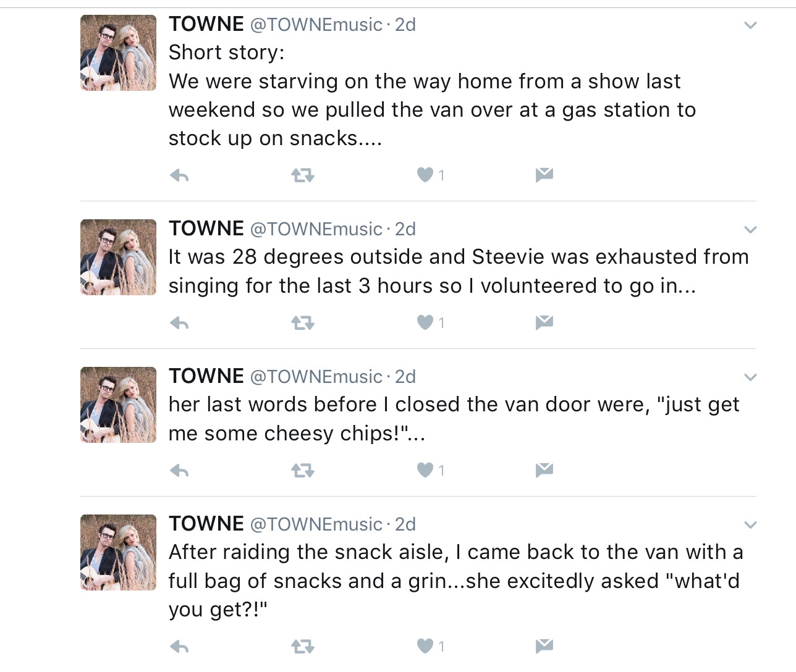Retweet the "28 degrees outside" tweet
The image size is (796, 672).
pyautogui.click(x=303, y=323)
